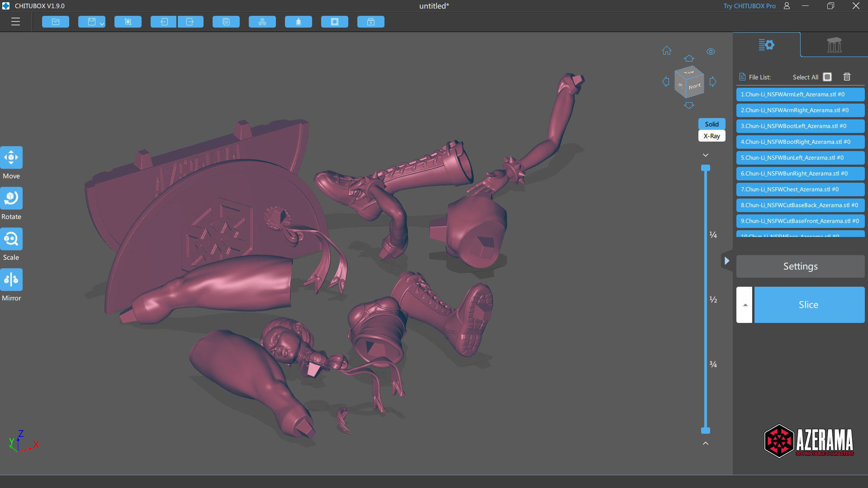Rotate view up with top arrow
The width and height of the screenshot is (868, 488).
click(689, 58)
